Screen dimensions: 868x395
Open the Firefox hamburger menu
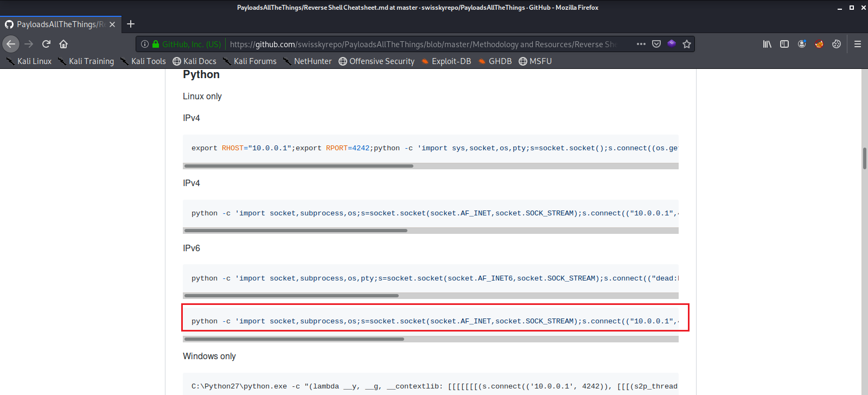click(858, 44)
